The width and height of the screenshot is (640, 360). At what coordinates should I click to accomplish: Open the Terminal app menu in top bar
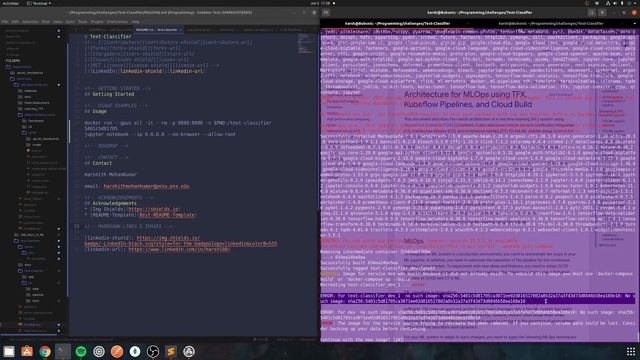[x=39, y=3]
